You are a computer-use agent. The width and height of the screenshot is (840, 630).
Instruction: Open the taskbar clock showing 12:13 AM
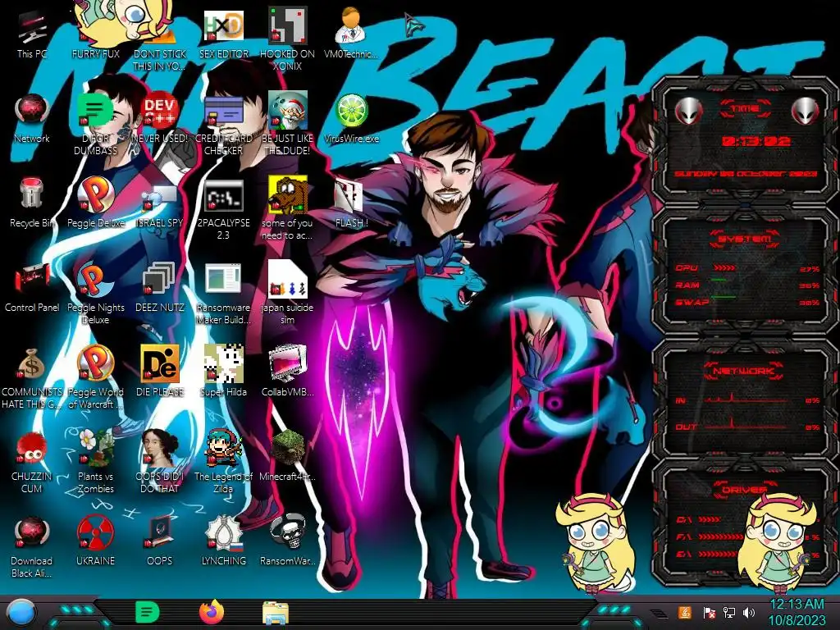tap(797, 612)
